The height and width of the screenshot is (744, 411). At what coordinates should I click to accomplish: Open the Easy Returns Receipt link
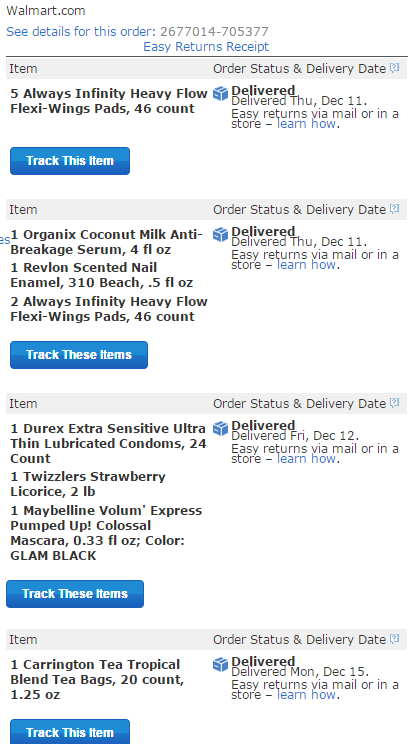pos(206,46)
